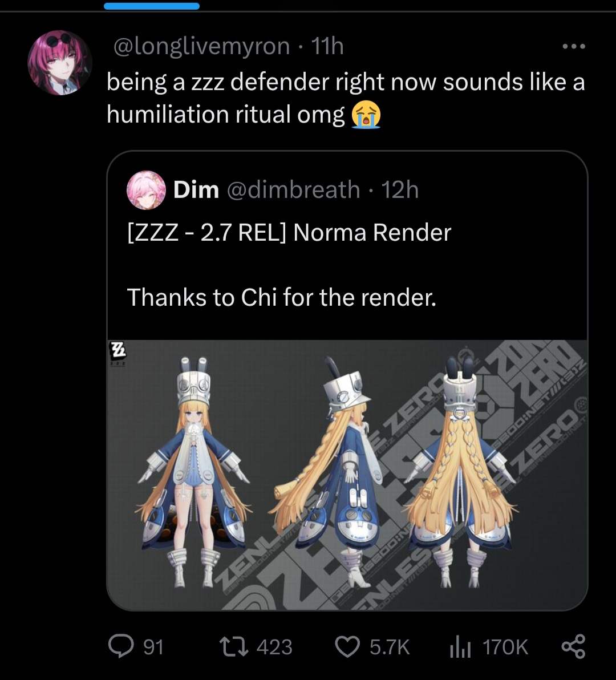Tap the 423 reposts count

(x=274, y=647)
